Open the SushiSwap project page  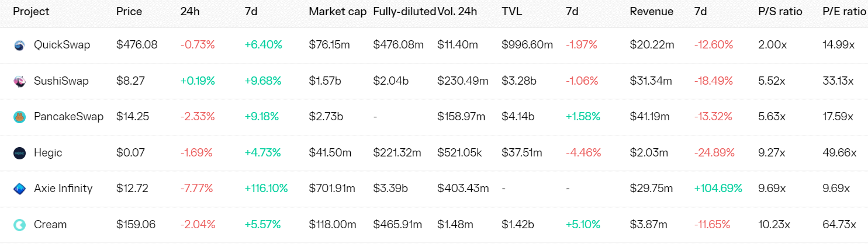tap(61, 81)
